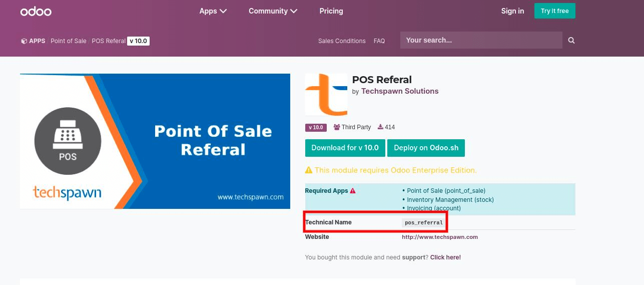Open the www.techspawn.com website link
Image resolution: width=644 pixels, height=285 pixels.
tap(439, 237)
